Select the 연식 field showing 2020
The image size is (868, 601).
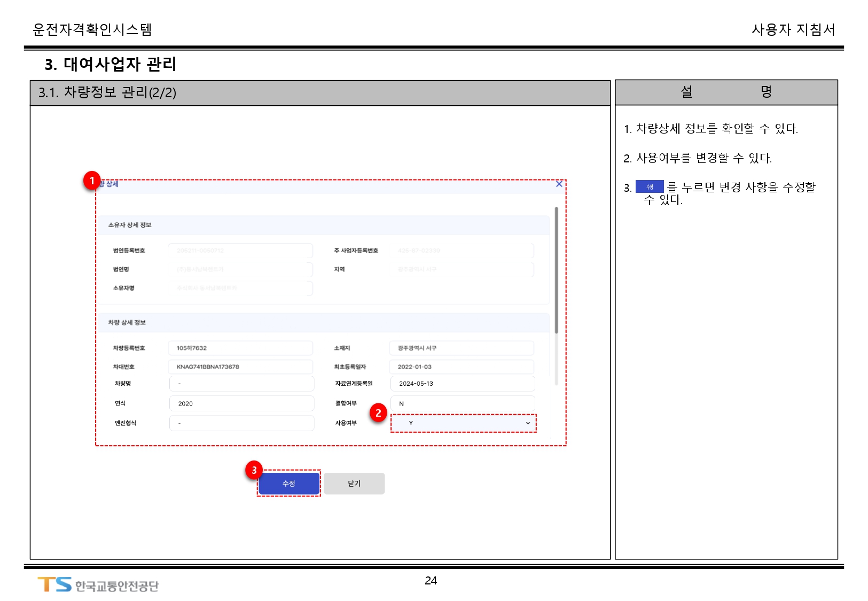pos(241,403)
